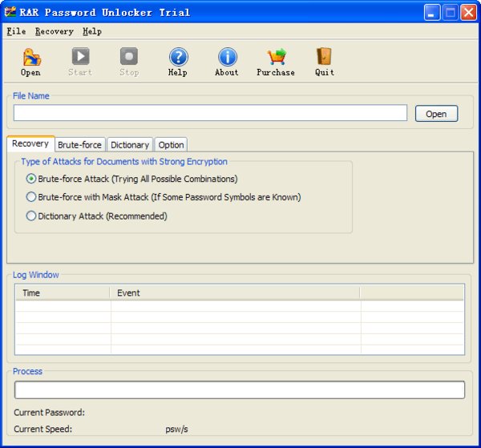Click the app icon in title bar
This screenshot has height=448, width=481.
tap(11, 12)
